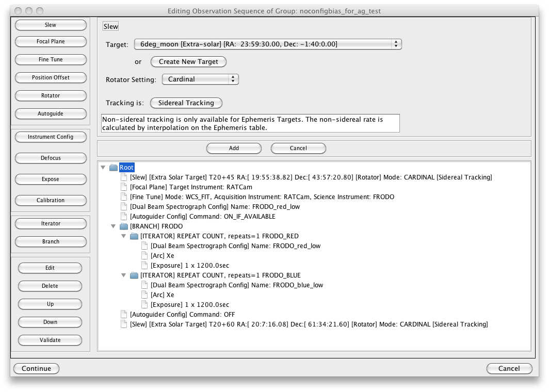Viewport: 549px width, 392px height.
Task: Select the Slew T20+45 tree row
Action: point(311,177)
